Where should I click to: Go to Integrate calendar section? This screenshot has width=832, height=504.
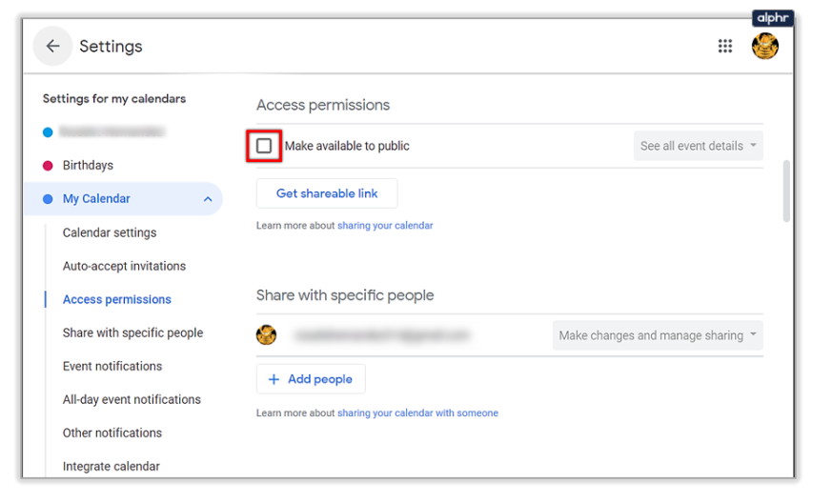pos(111,466)
